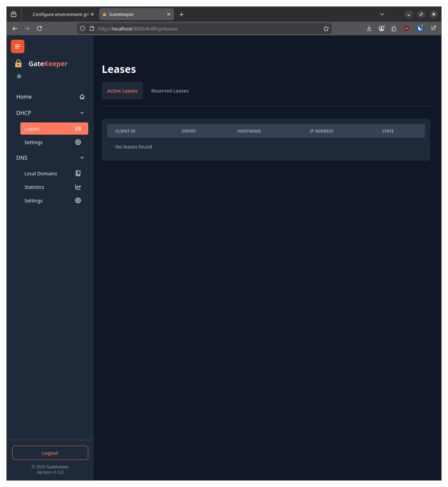The width and height of the screenshot is (448, 487).
Task: Select the Home house icon
Action: click(x=82, y=97)
